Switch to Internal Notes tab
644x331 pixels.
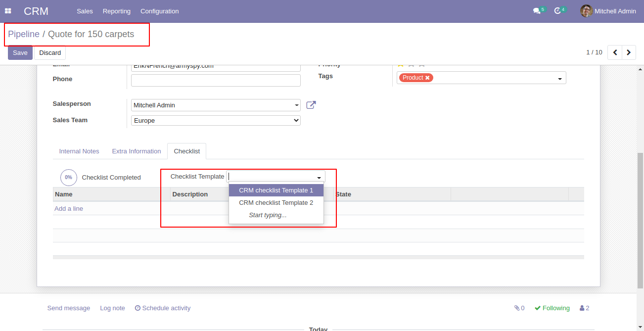[x=79, y=151]
